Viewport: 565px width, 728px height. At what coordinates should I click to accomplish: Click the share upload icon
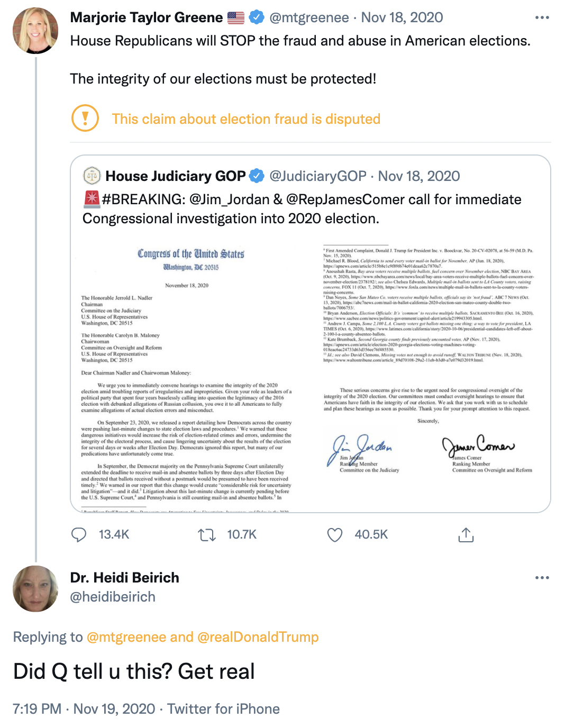466,535
